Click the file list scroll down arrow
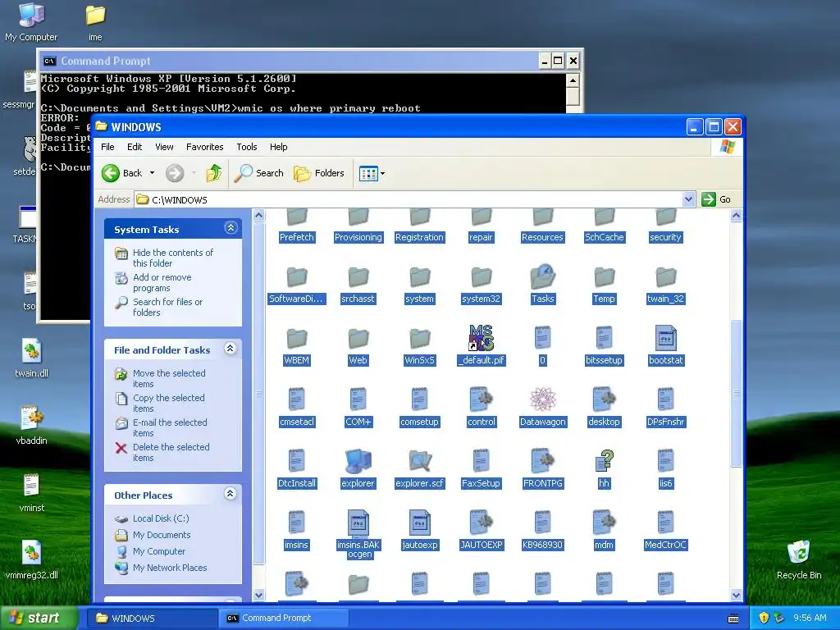This screenshot has width=840, height=630. point(736,595)
